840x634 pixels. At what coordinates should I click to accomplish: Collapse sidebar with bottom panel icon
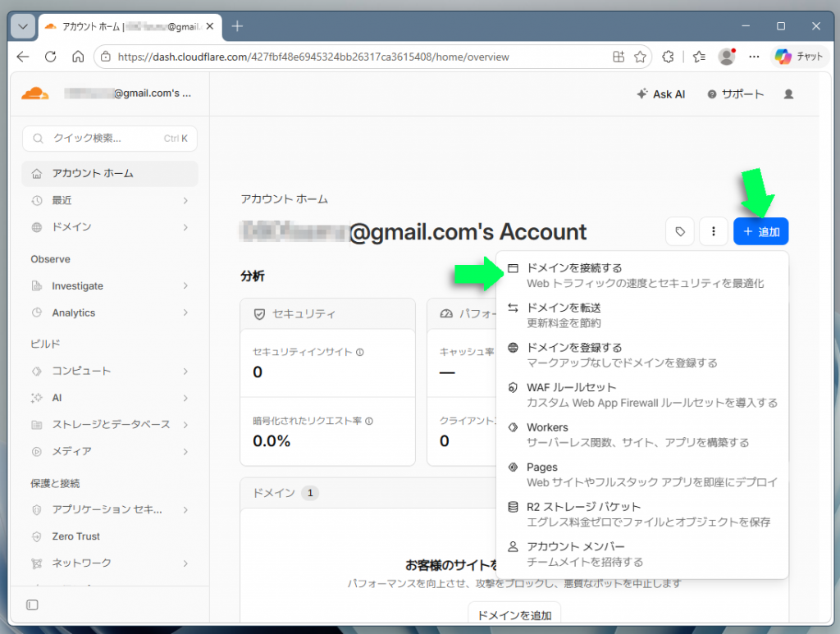(x=32, y=605)
